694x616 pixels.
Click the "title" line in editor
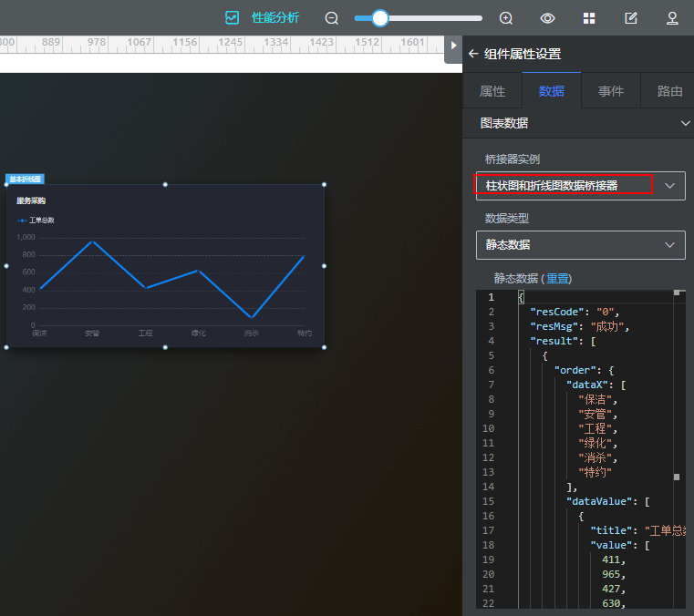click(x=638, y=530)
